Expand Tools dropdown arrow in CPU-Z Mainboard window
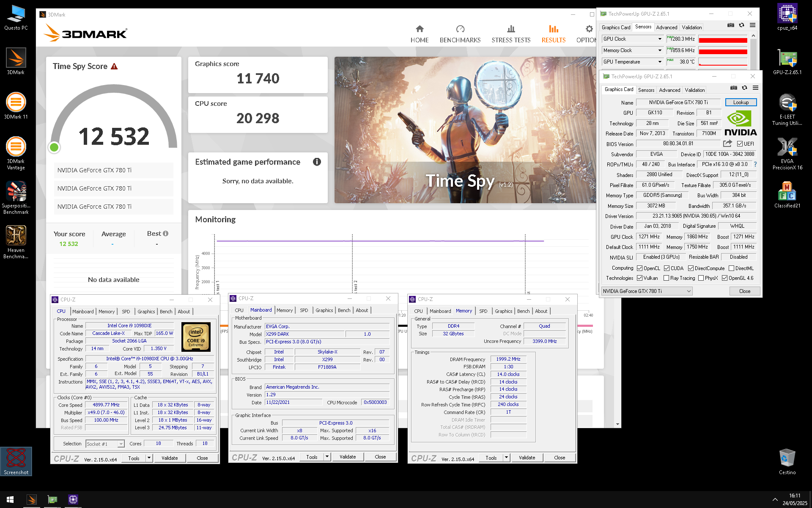The width and height of the screenshot is (812, 508). (327, 457)
